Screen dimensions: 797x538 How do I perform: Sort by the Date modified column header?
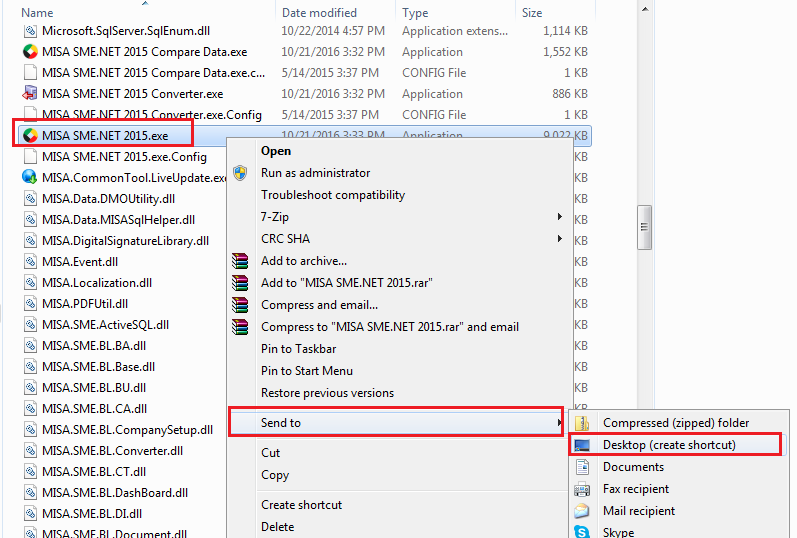(x=319, y=13)
